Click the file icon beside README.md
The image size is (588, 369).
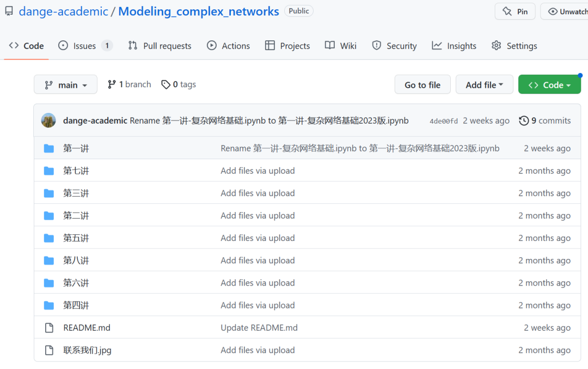pyautogui.click(x=48, y=328)
